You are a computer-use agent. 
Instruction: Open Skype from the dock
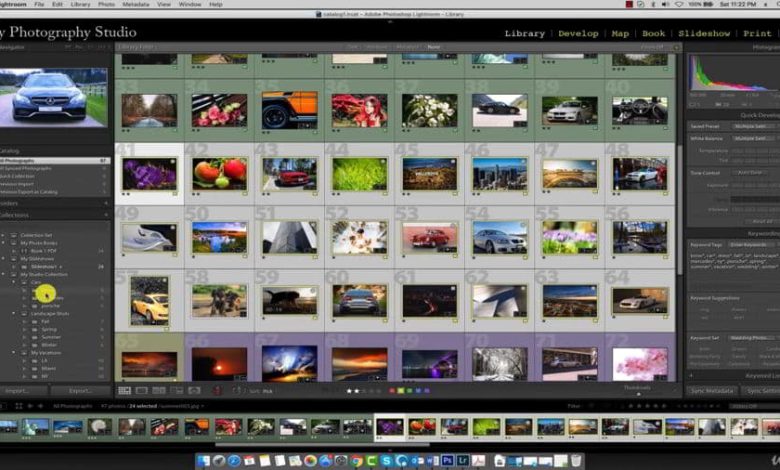(387, 461)
